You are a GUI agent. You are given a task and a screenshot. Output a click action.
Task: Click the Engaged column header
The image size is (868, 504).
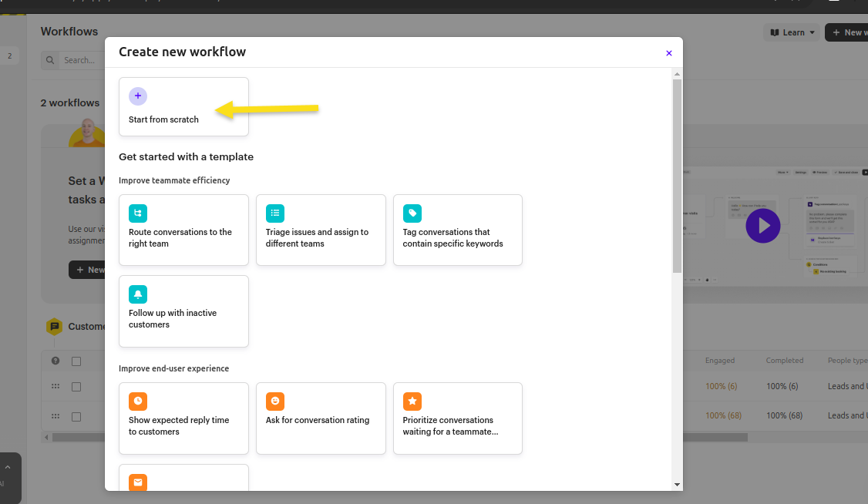720,360
